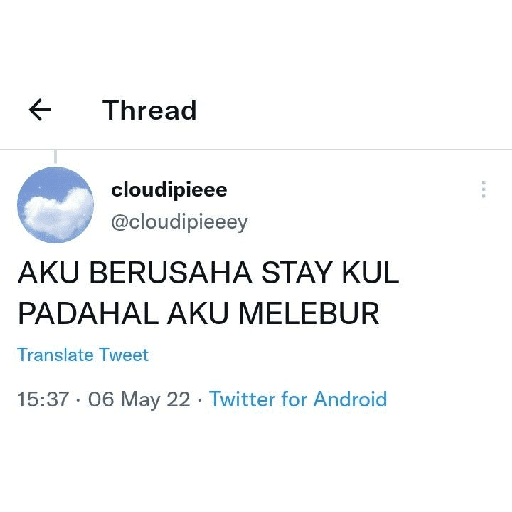Viewport: 512px width, 512px height.
Task: Click the thread connector line above the avatar
Action: (x=55, y=157)
